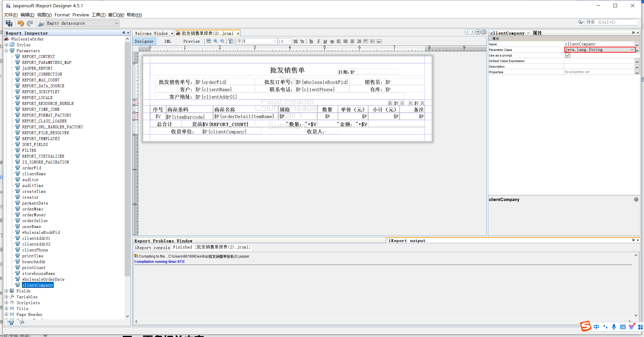Click the Preview view button
The image size is (644, 337).
[x=191, y=41]
